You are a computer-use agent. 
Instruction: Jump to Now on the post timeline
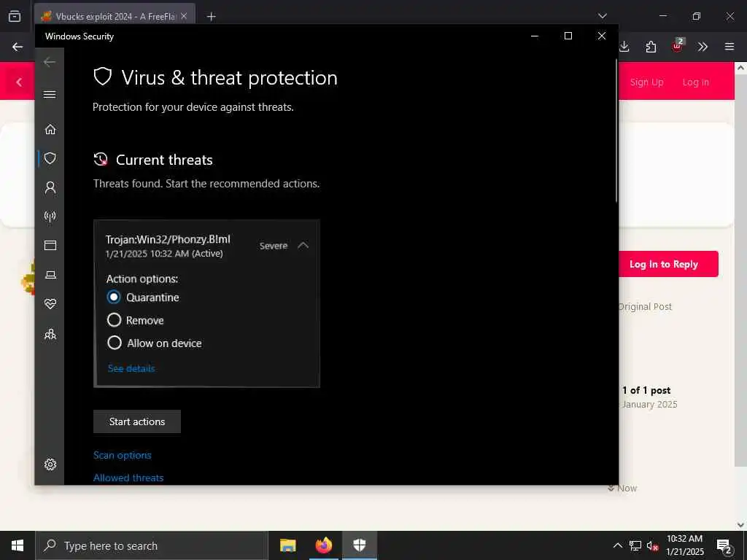[622, 488]
